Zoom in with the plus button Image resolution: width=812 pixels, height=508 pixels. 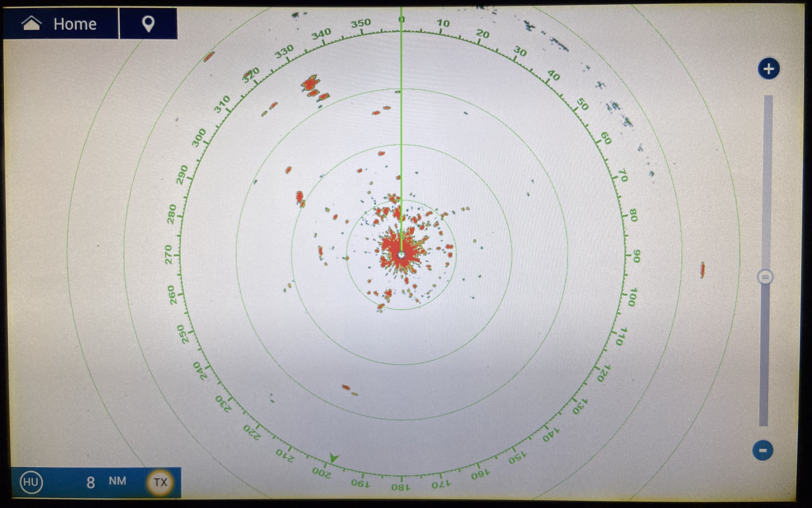769,69
